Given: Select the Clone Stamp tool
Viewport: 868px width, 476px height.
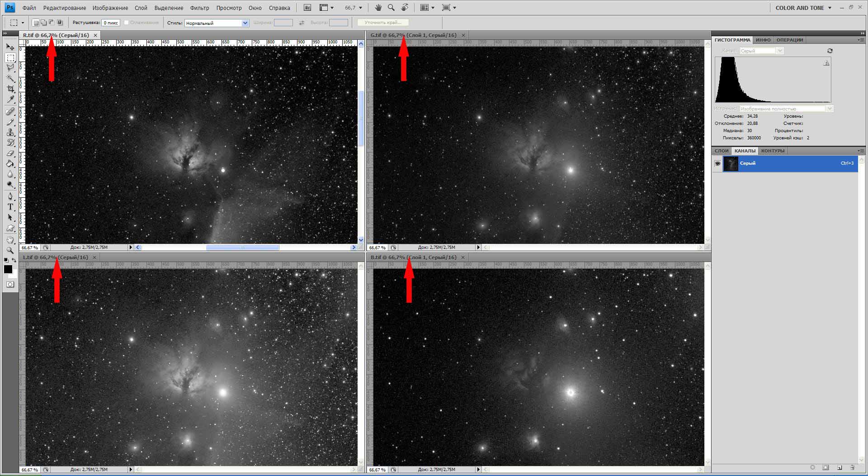Looking at the screenshot, I should click(x=10, y=132).
